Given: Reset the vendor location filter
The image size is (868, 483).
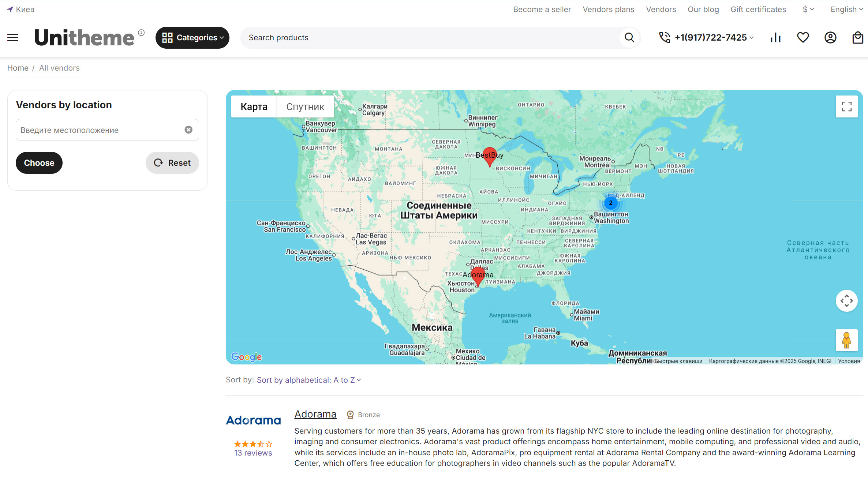Looking at the screenshot, I should (172, 163).
